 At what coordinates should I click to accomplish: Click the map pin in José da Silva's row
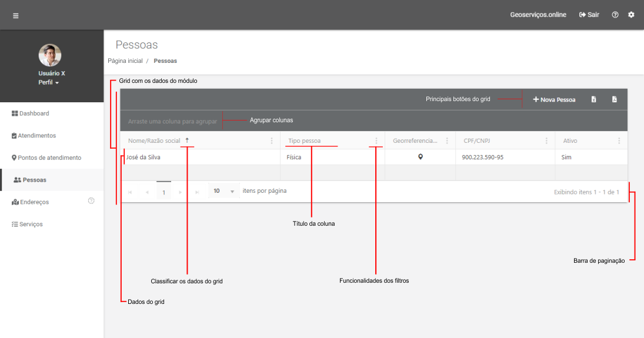click(x=421, y=157)
